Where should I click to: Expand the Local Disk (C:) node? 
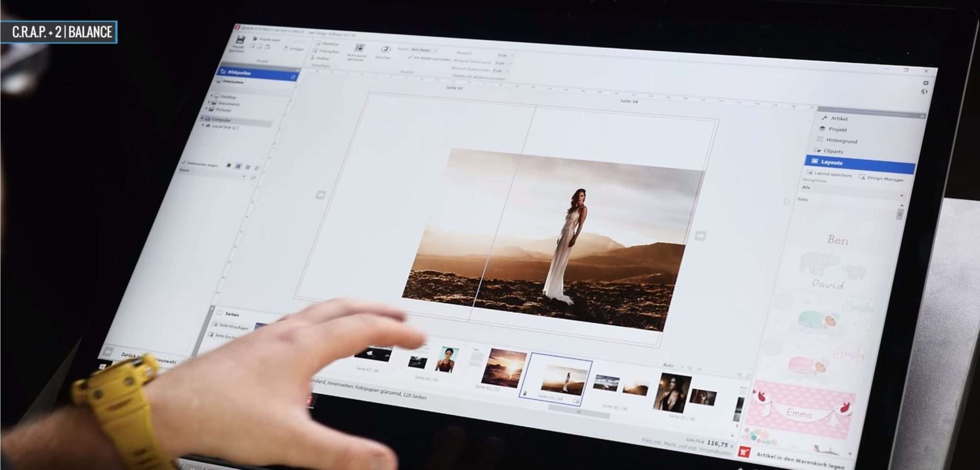click(203, 125)
